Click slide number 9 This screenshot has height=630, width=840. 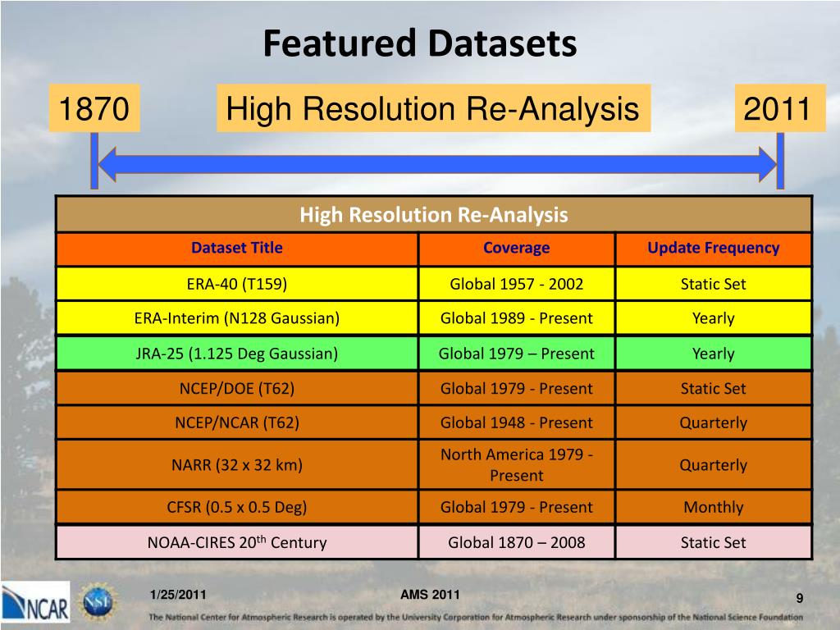[x=800, y=598]
